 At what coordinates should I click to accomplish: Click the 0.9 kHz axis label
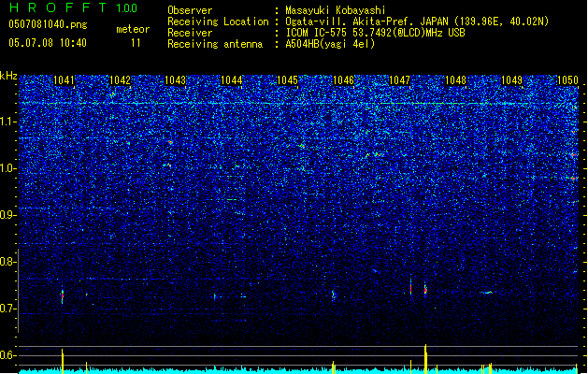click(7, 215)
